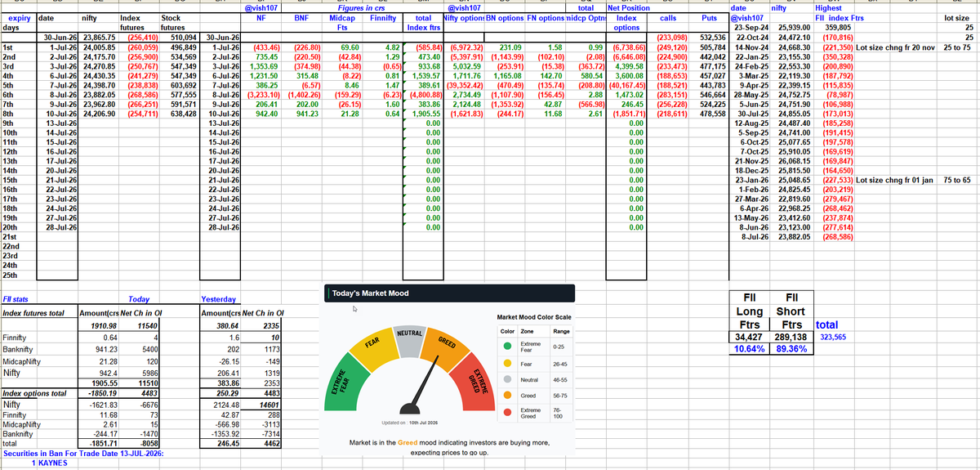This screenshot has height=470, width=980.
Task: Select the 'Net Position' header
Action: [x=628, y=7]
